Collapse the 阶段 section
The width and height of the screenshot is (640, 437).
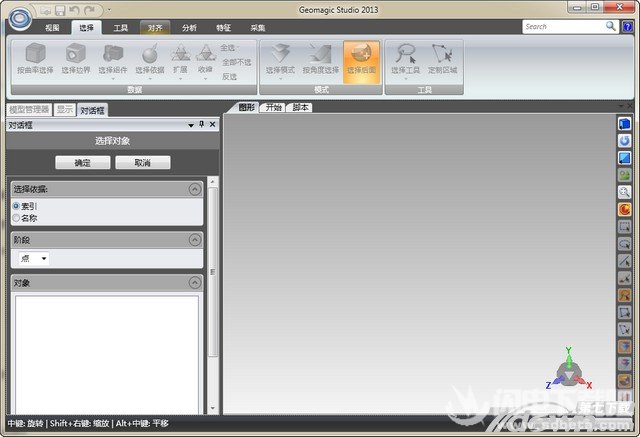[195, 240]
